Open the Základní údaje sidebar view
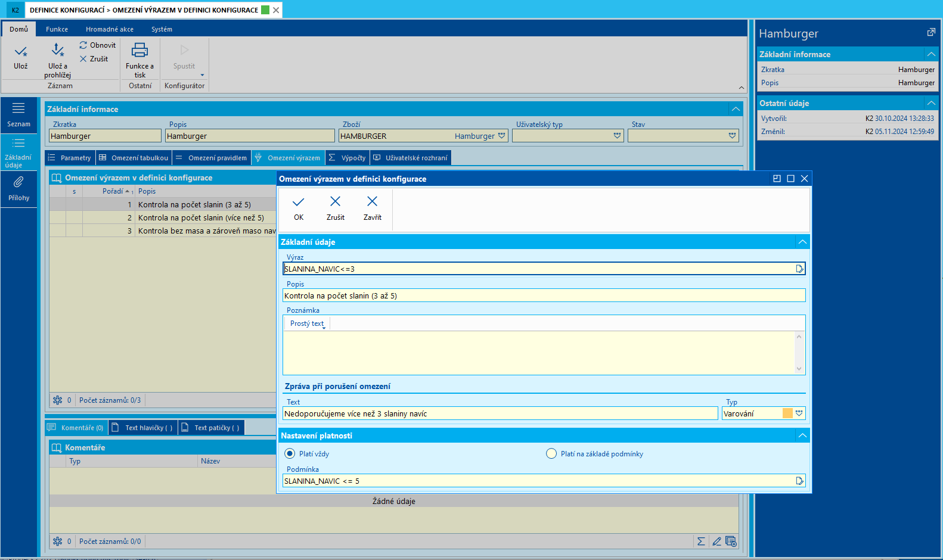 pos(18,152)
